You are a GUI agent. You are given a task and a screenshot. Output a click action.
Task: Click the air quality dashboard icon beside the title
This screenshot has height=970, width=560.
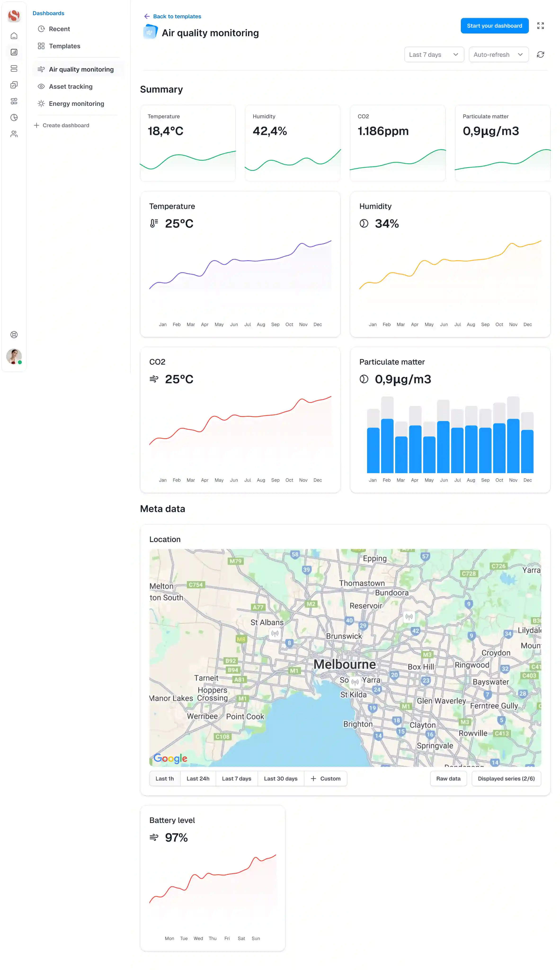(150, 32)
